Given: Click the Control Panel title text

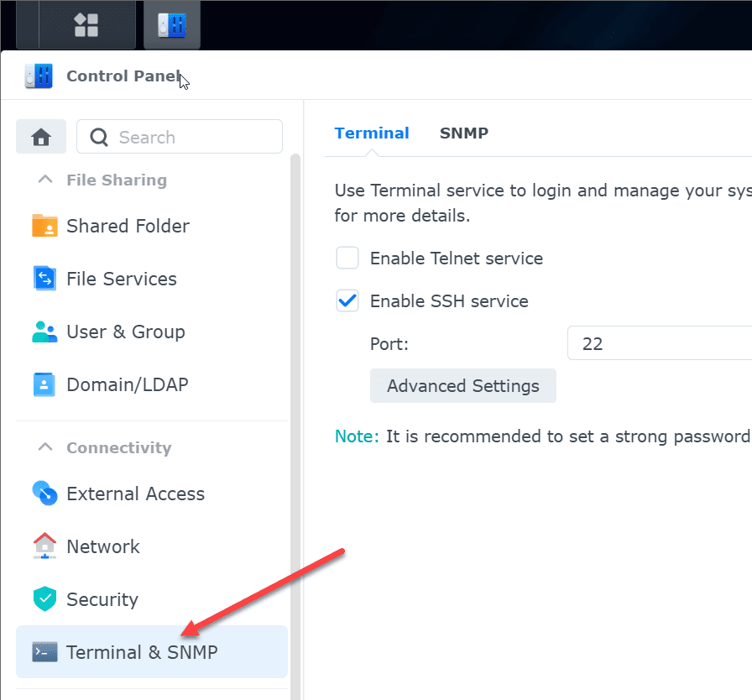Looking at the screenshot, I should click(123, 76).
